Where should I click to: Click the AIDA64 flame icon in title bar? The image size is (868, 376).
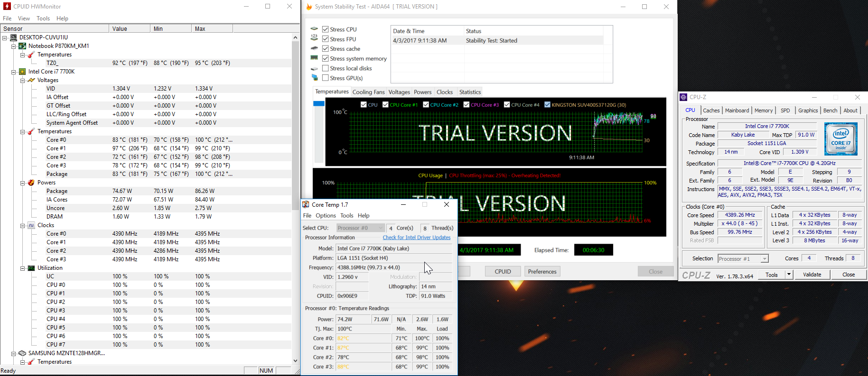(309, 7)
